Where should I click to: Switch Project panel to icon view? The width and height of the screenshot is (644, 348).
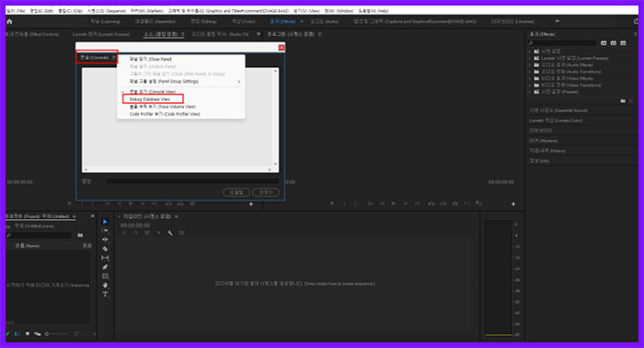coord(27,333)
